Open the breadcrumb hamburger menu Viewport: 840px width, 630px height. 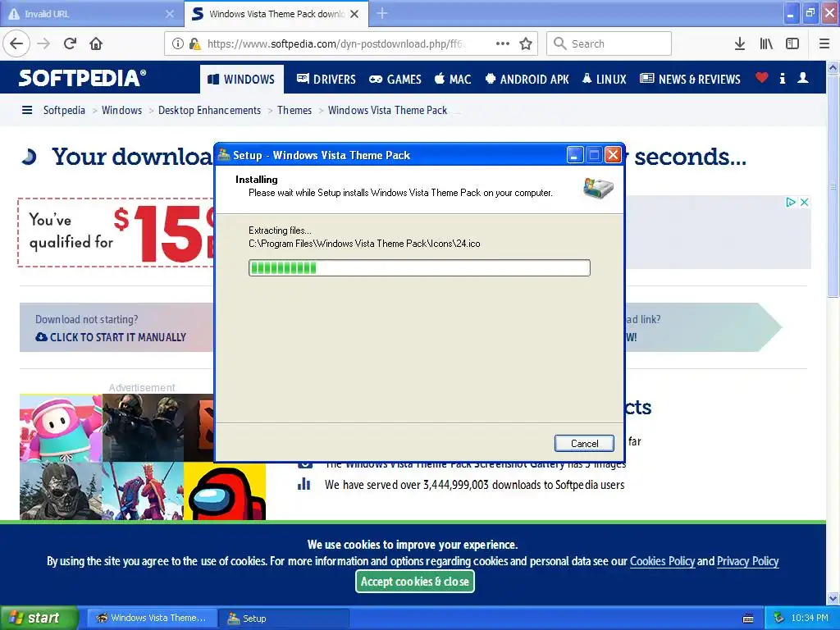(27, 111)
